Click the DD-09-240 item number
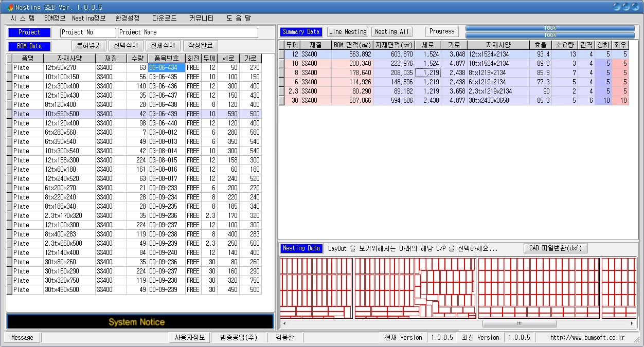Image resolution: width=644 pixels, height=347 pixels. 166,252
